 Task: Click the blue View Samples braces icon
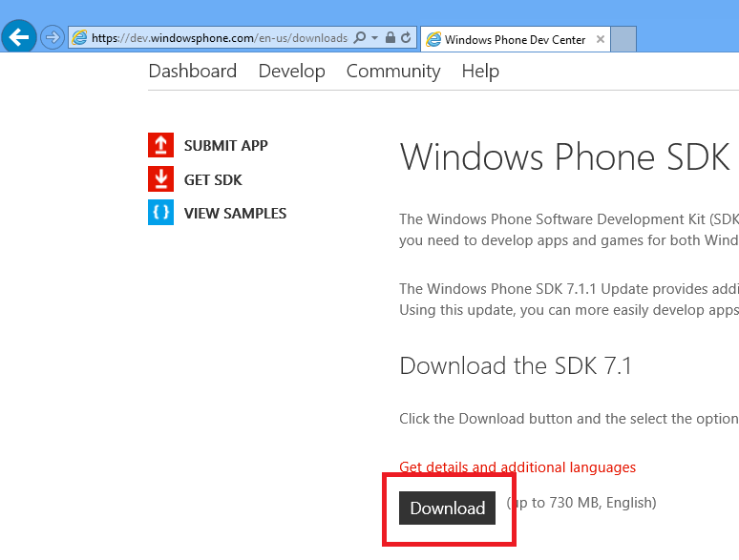click(160, 213)
